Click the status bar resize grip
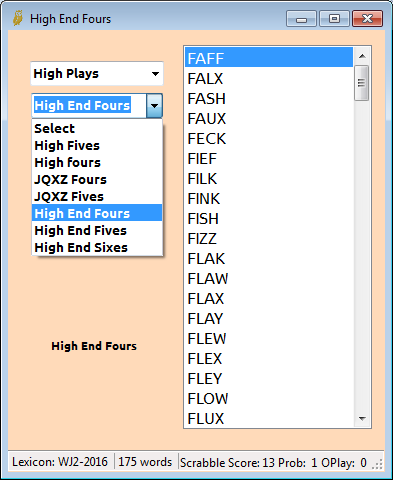The width and height of the screenshot is (393, 480). 378,464
